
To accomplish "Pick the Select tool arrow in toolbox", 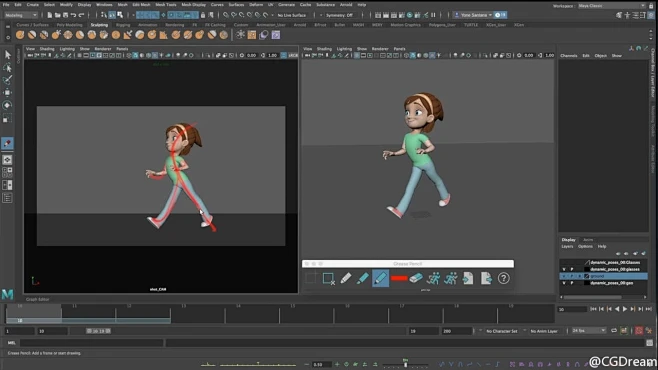I will click(7, 55).
